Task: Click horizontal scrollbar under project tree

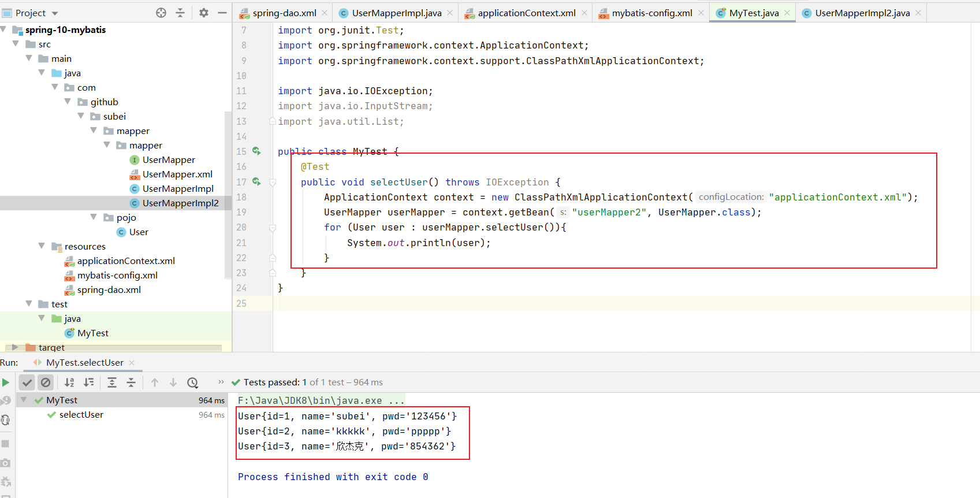Action: (x=113, y=348)
